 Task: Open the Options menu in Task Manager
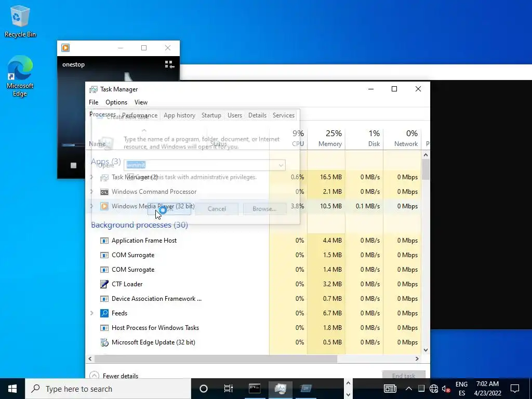116,102
